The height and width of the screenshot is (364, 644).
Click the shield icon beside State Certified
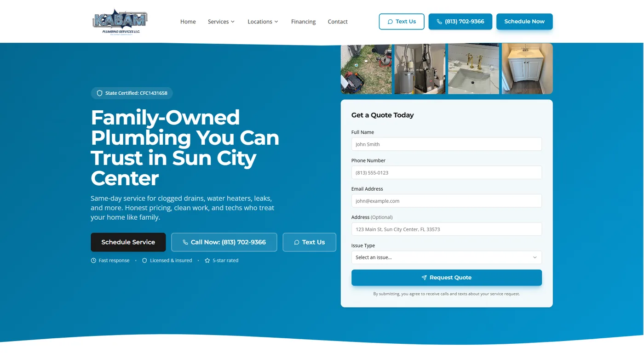click(x=99, y=93)
